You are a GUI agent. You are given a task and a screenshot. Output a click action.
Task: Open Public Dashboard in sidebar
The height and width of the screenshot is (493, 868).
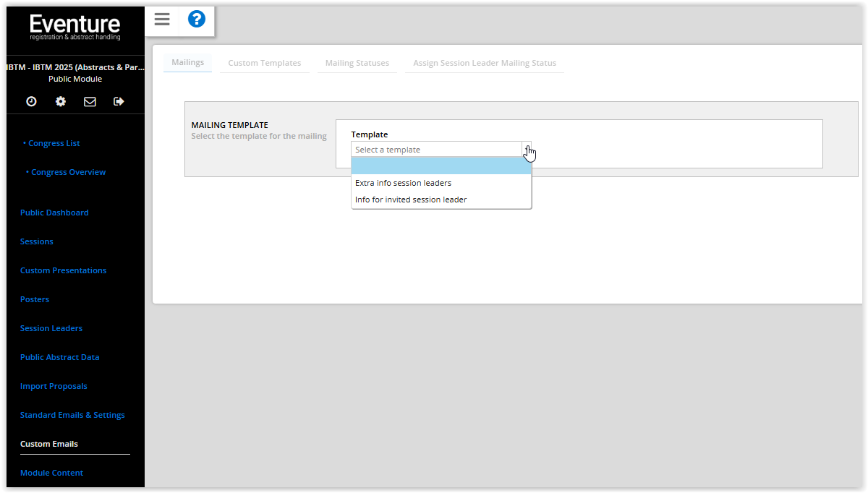[54, 213]
